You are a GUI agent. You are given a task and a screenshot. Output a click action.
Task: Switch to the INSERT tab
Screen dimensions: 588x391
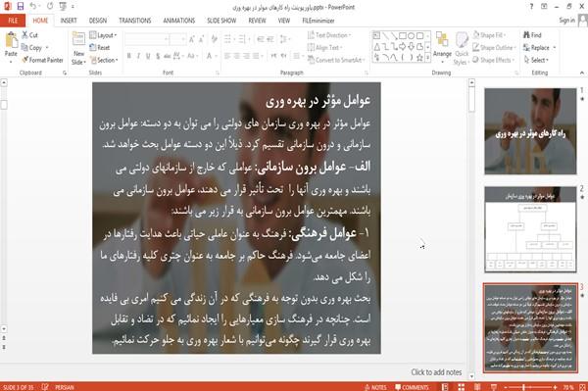tap(69, 21)
